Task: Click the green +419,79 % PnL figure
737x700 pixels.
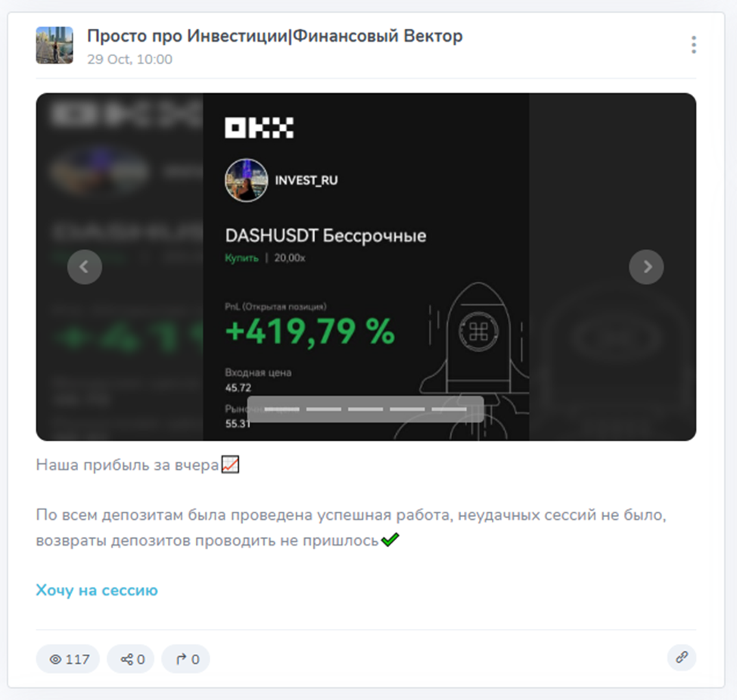Action: [310, 332]
